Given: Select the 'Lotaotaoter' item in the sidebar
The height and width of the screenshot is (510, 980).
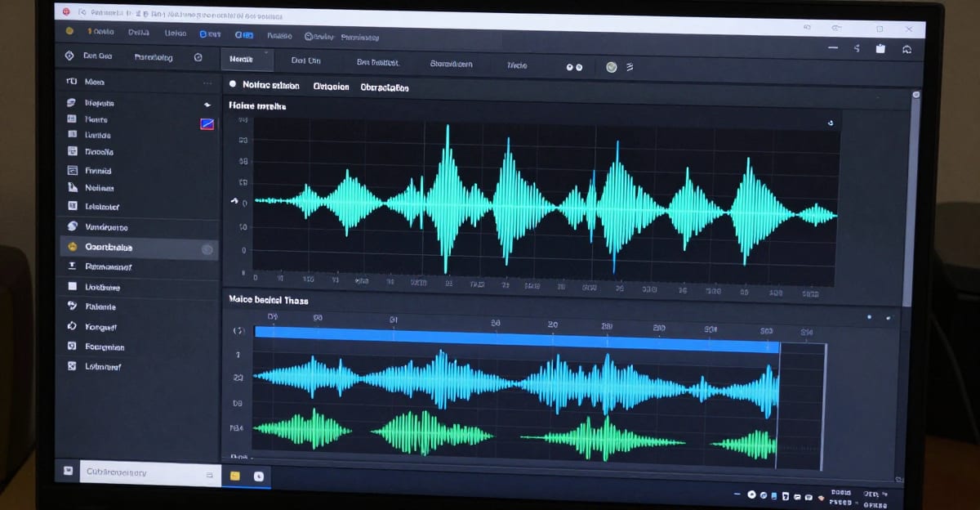Looking at the screenshot, I should pyautogui.click(x=102, y=207).
